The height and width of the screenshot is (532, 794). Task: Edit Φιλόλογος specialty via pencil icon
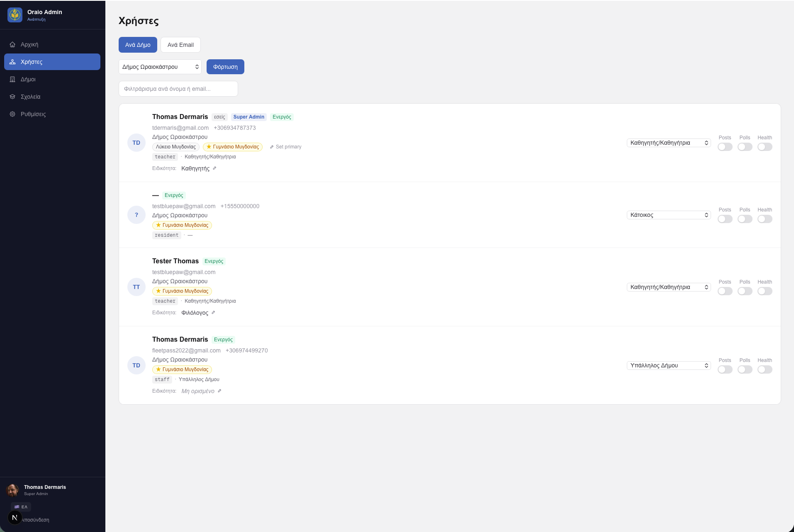(213, 313)
